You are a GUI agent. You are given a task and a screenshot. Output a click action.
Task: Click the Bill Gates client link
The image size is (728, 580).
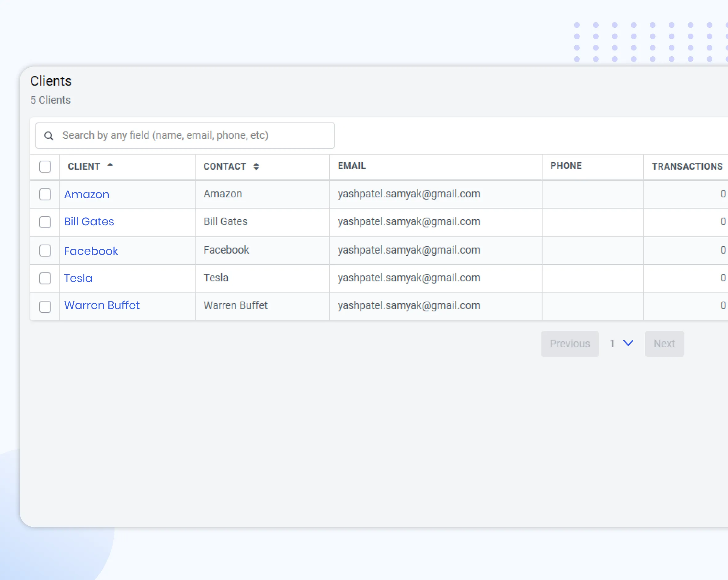[89, 221]
